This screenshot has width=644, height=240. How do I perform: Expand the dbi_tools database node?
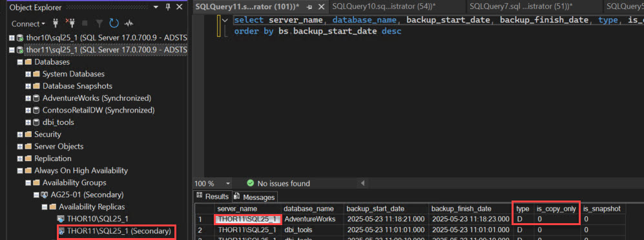click(x=28, y=122)
